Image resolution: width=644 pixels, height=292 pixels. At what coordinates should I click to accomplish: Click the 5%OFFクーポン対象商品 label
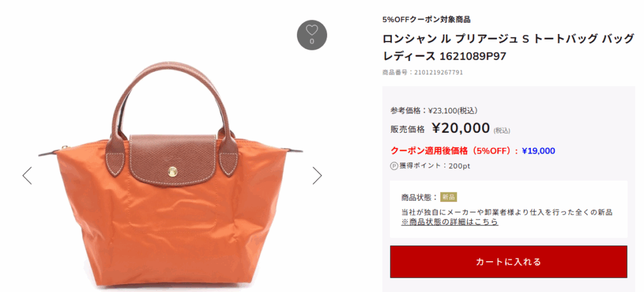tap(426, 20)
